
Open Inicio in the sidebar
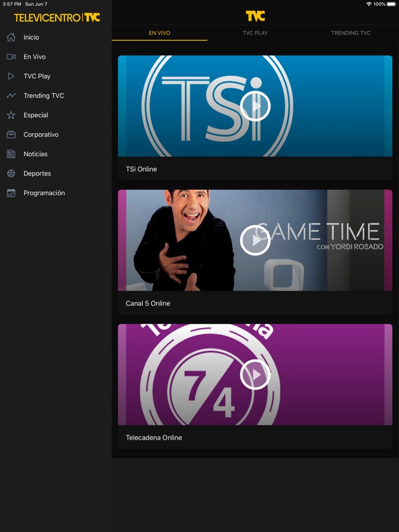click(56, 37)
